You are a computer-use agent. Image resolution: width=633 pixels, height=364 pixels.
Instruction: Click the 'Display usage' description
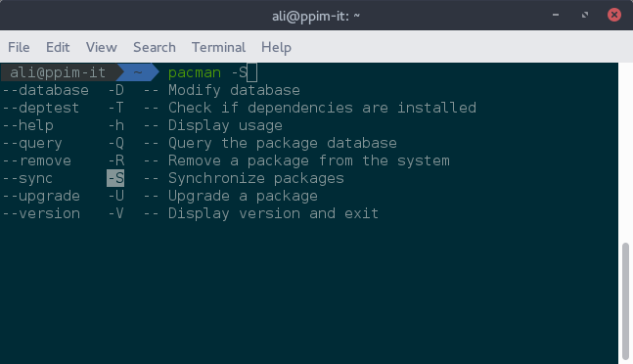tap(225, 126)
